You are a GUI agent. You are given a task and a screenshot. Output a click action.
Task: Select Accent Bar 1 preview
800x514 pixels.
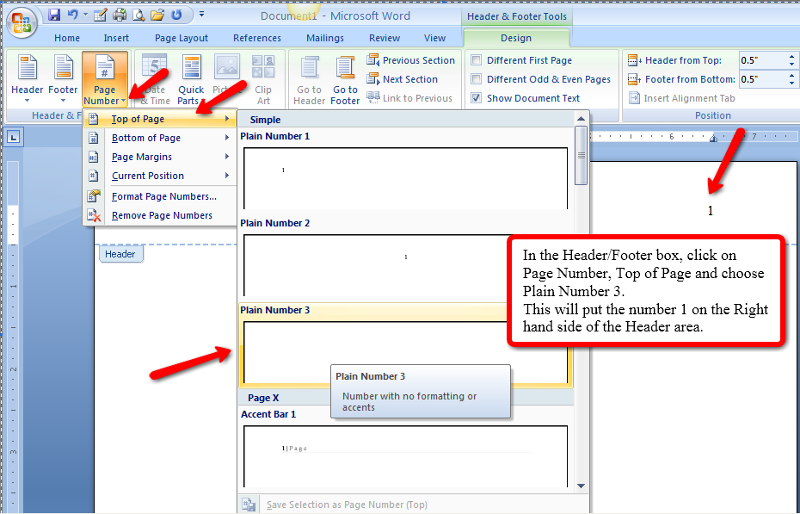click(406, 456)
